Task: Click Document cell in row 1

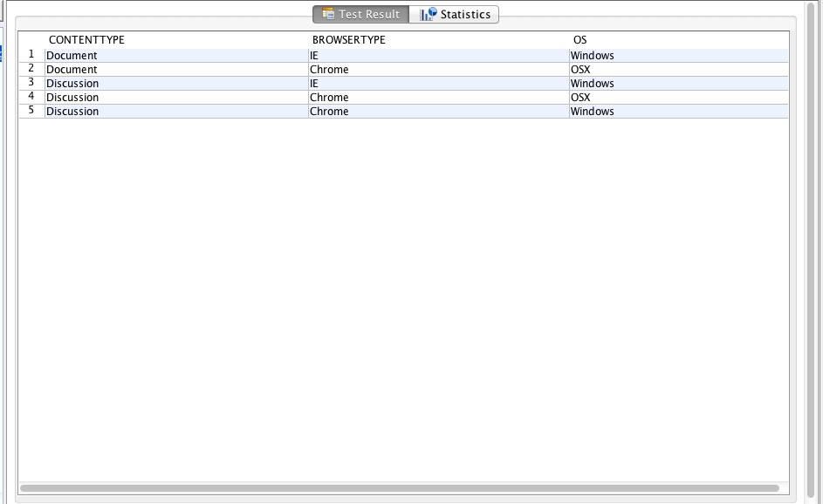Action: pyautogui.click(x=176, y=56)
